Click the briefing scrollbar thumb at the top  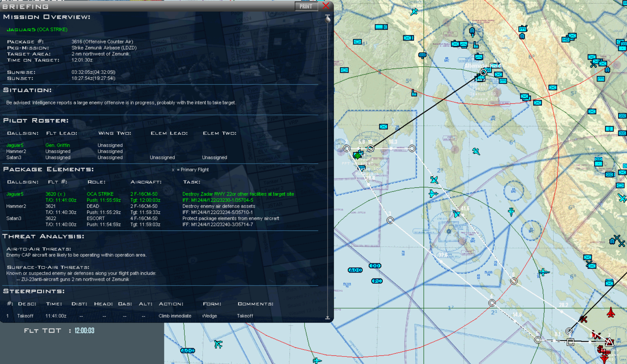pyautogui.click(x=328, y=19)
